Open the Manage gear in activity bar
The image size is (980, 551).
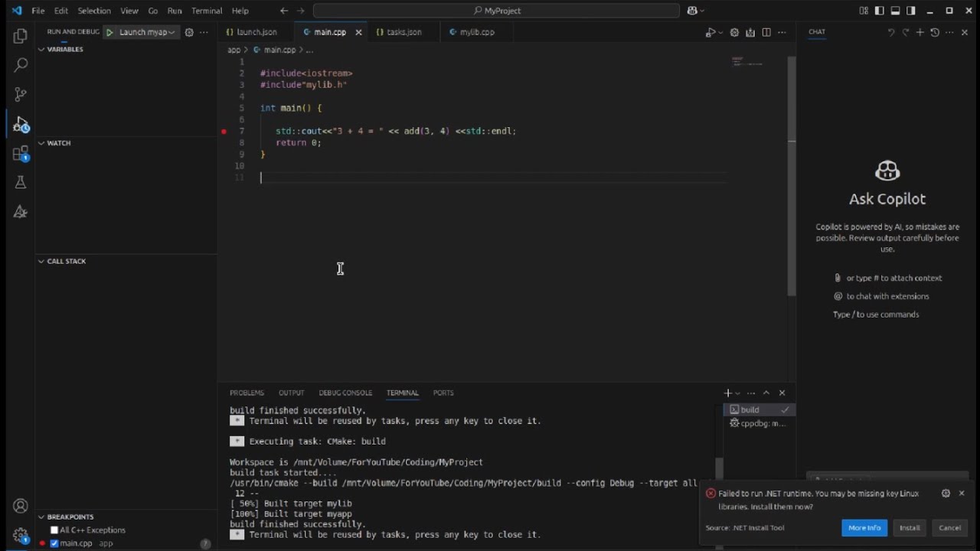click(21, 535)
